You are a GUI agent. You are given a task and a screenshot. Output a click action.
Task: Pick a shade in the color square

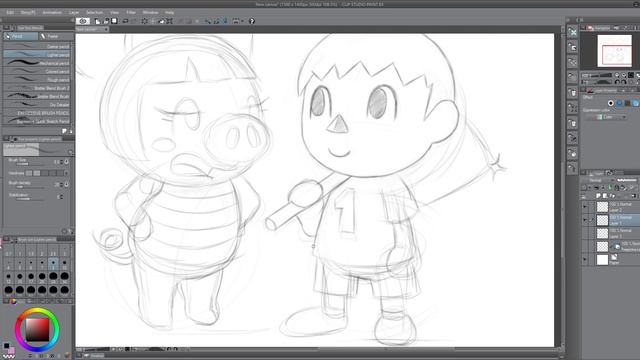click(x=37, y=329)
